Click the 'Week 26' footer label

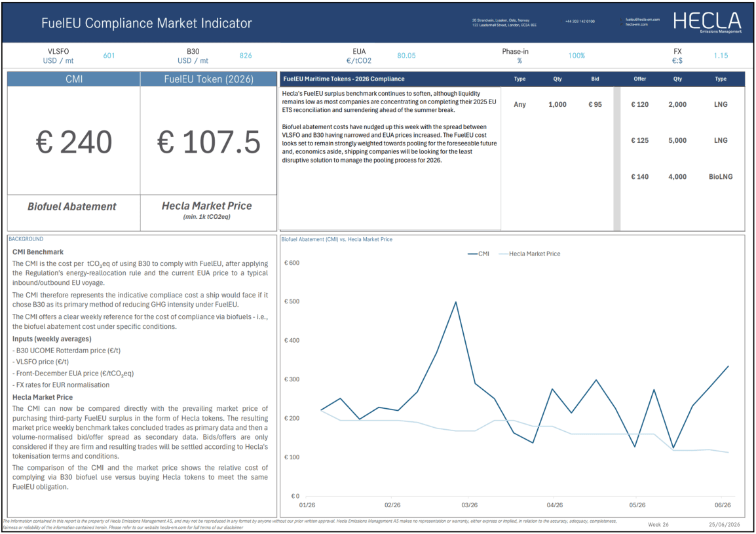[658, 524]
